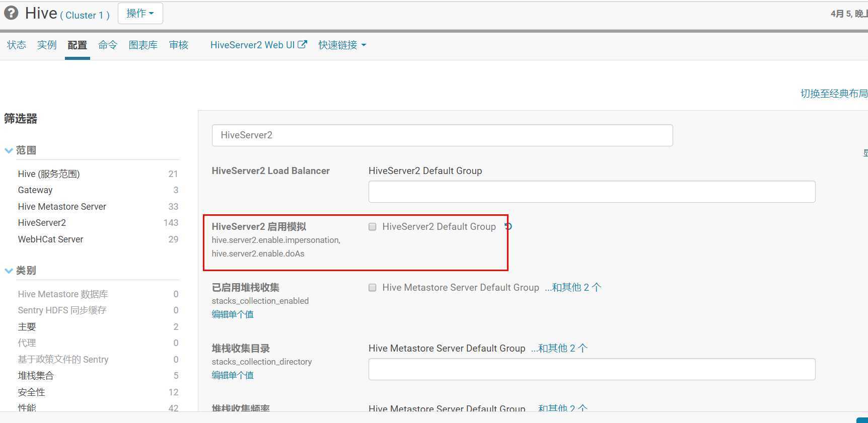Open the 审核 tab
The width and height of the screenshot is (868, 423).
tap(179, 45)
